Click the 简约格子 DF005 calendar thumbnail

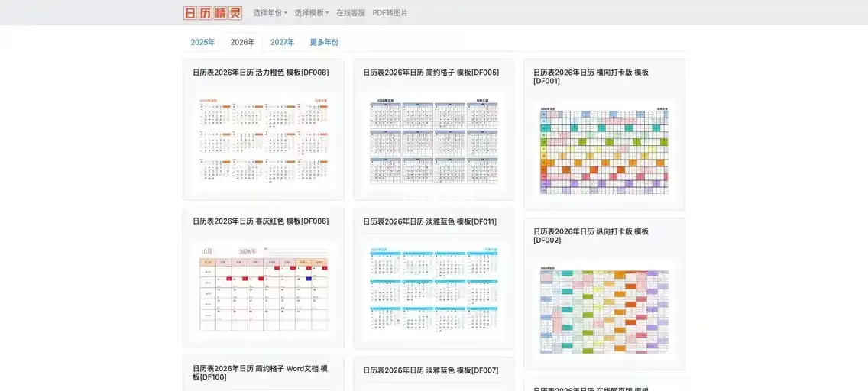pyautogui.click(x=434, y=141)
